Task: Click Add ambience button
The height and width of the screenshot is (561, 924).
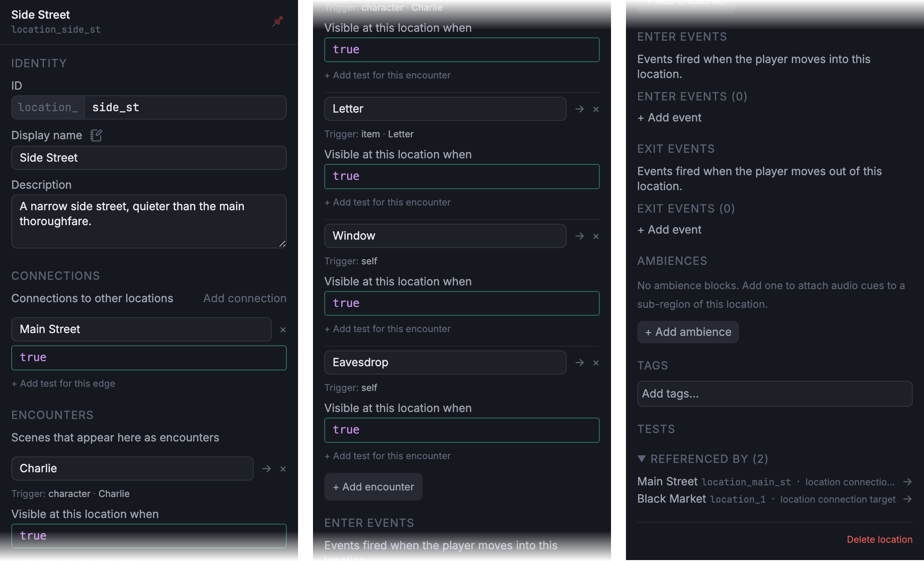Action: tap(688, 332)
